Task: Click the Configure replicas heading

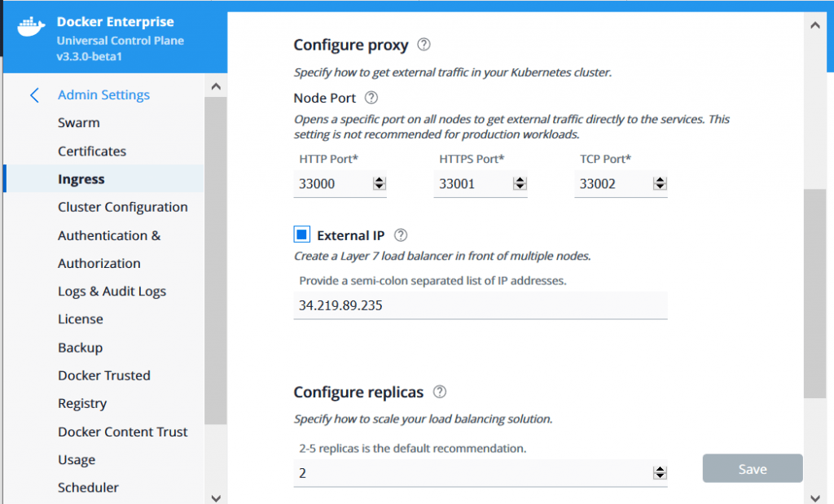Action: tap(358, 392)
